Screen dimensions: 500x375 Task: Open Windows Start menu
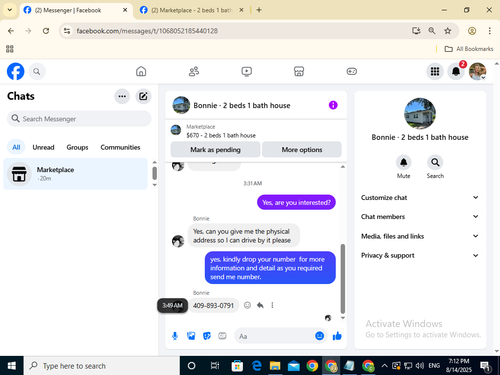coord(12,366)
